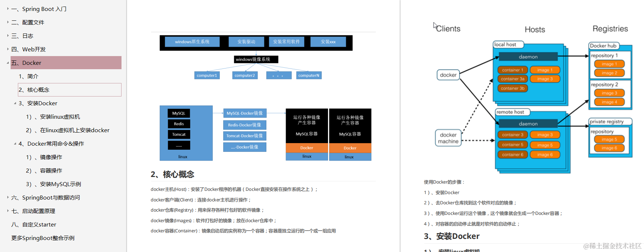Expand the 七、启动配置原理 chapter arrow
Screen dimensions: 644x252
8,211
